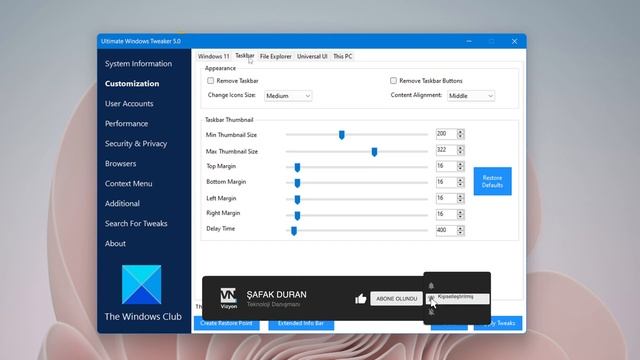Close the Ultimate Windows Tweaker window
Screen dimensions: 640x360
pyautogui.click(x=514, y=41)
